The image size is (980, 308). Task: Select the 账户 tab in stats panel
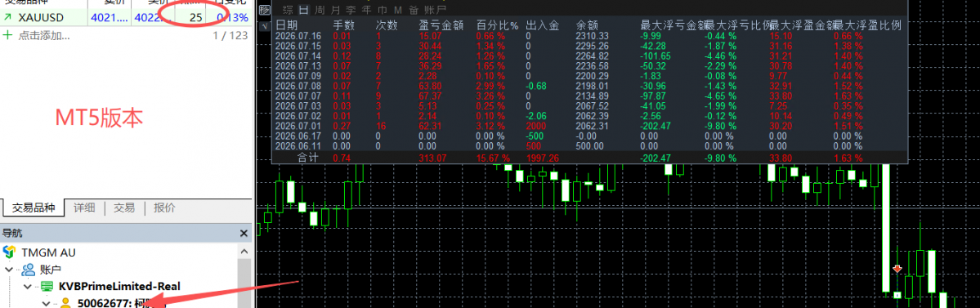pyautogui.click(x=435, y=9)
